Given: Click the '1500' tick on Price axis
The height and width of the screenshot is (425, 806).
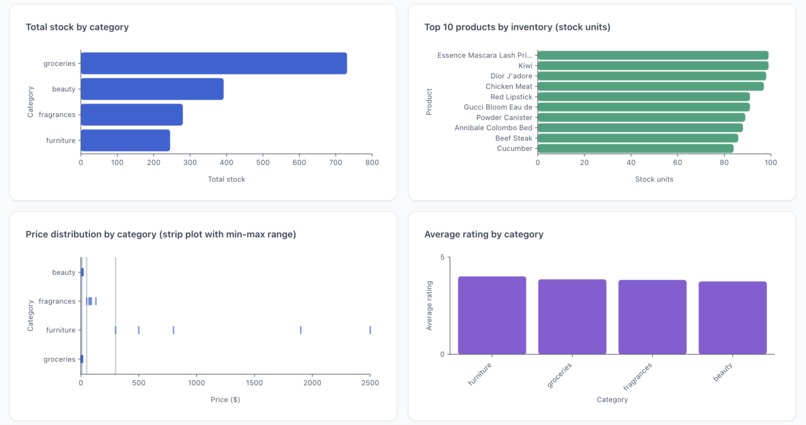Looking at the screenshot, I should (254, 383).
